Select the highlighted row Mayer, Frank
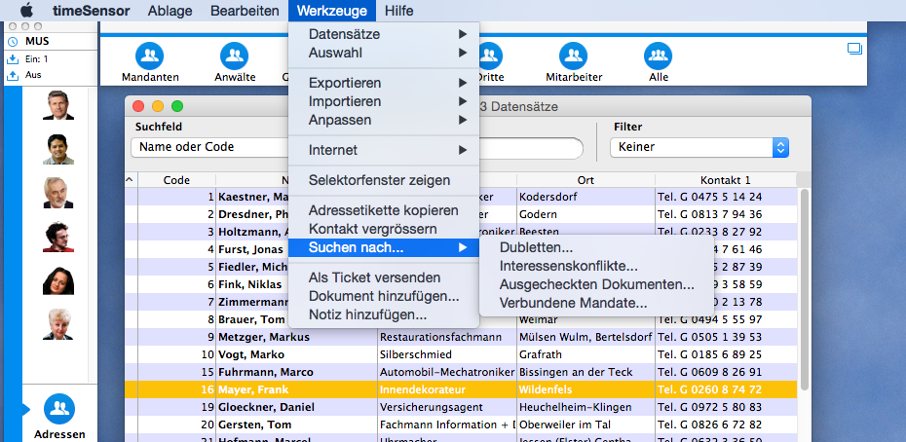This screenshot has width=906, height=442. (x=461, y=389)
